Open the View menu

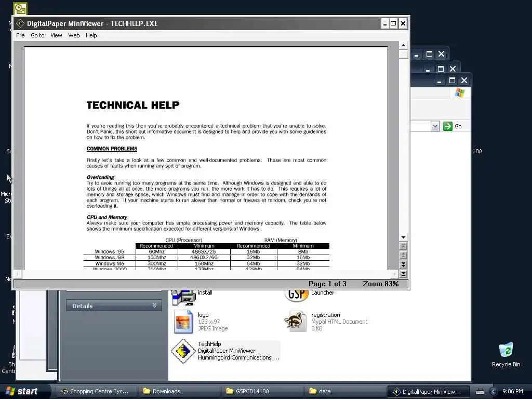click(x=56, y=35)
